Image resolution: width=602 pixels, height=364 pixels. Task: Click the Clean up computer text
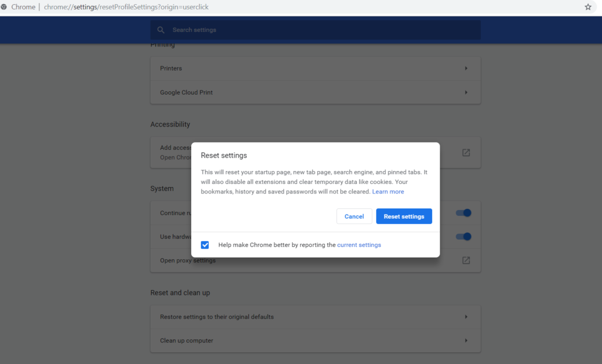coord(186,340)
